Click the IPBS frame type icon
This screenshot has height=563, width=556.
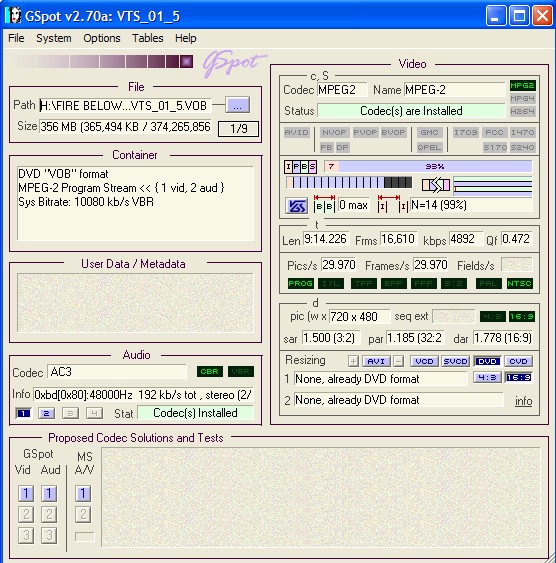tap(300, 167)
